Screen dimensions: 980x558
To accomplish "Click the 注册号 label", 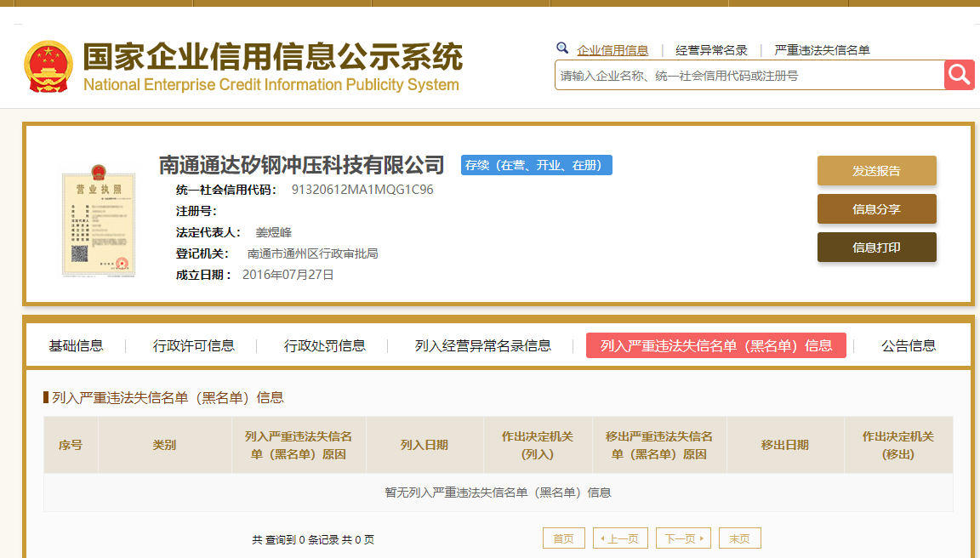I will [197, 211].
